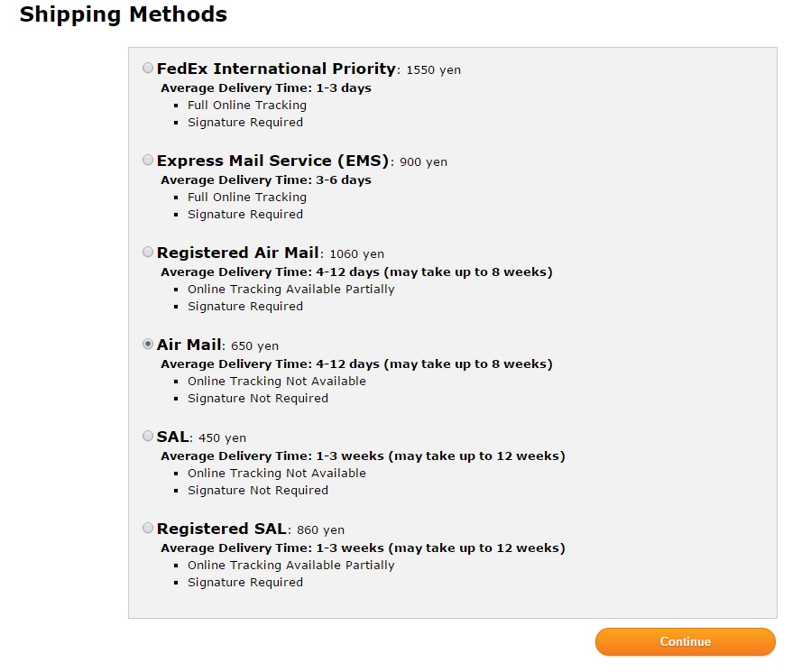Click the Registered SAL label text

(222, 529)
